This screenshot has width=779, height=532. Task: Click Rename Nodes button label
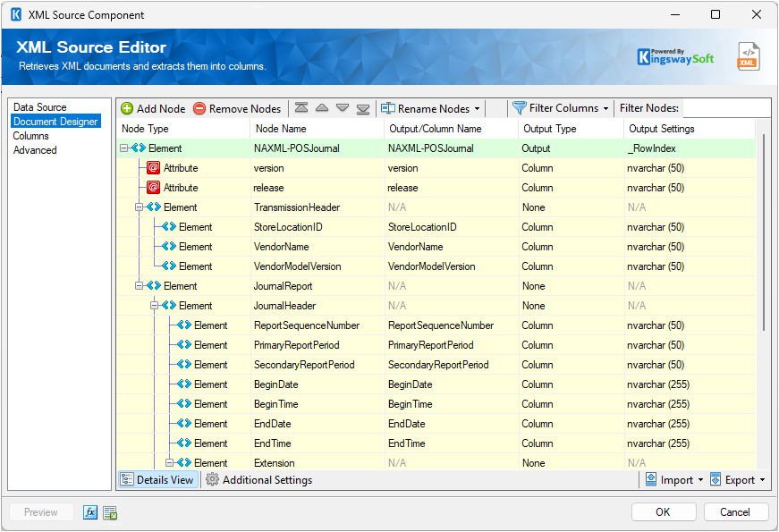coord(434,108)
